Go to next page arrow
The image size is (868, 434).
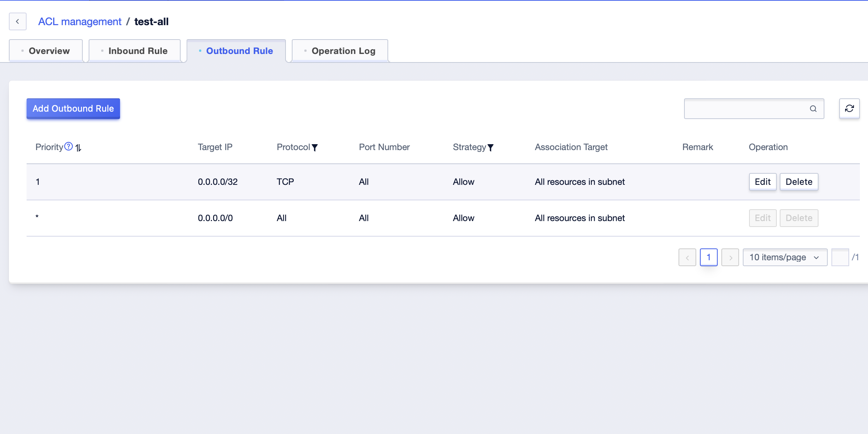pyautogui.click(x=730, y=257)
